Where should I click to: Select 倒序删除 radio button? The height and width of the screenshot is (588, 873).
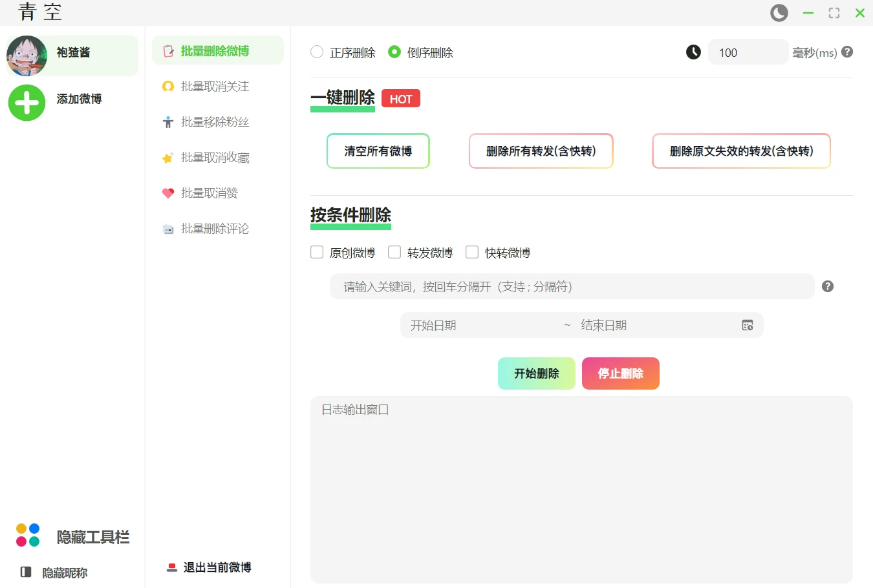tap(394, 52)
